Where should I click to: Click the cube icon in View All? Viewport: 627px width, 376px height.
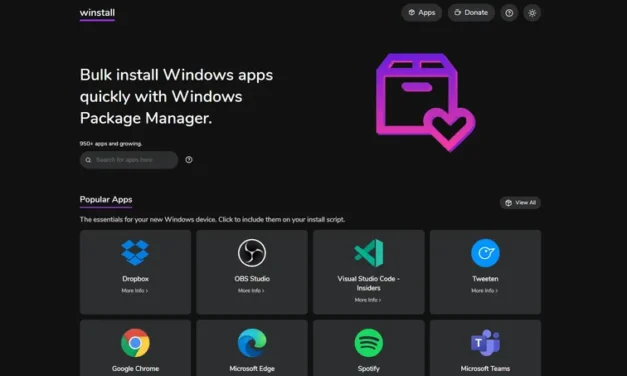point(508,203)
